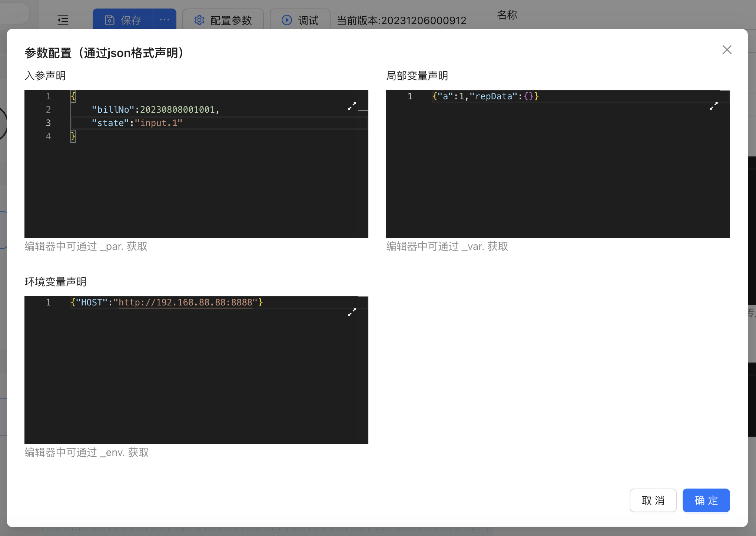Image resolution: width=756 pixels, height=536 pixels.
Task: Expand the 局部变量声明 editor to fullscreen
Action: coord(713,106)
